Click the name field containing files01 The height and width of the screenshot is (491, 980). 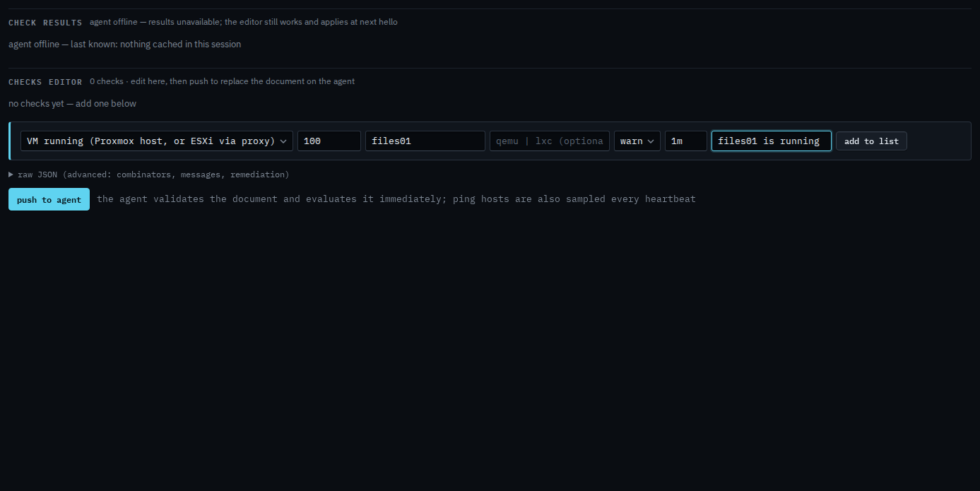[x=425, y=141]
